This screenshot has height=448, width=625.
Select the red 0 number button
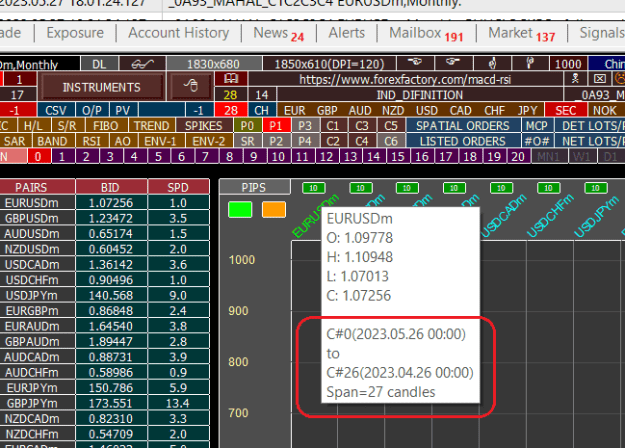click(x=38, y=156)
